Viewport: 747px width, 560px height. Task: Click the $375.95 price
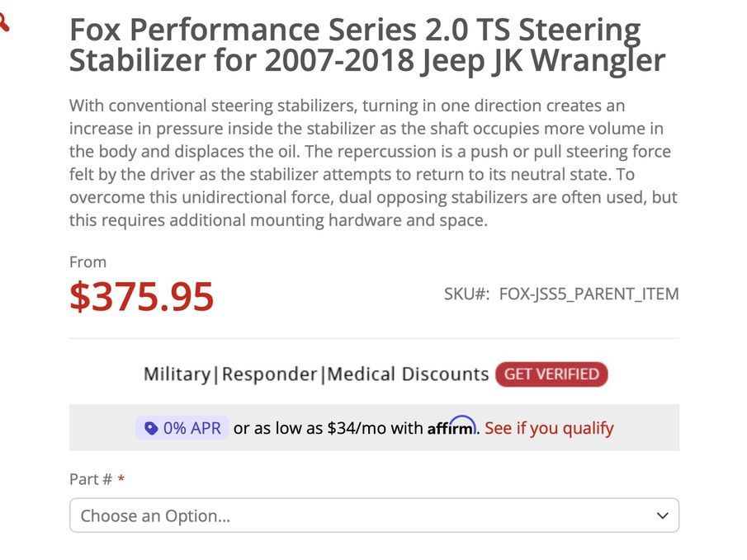point(141,296)
